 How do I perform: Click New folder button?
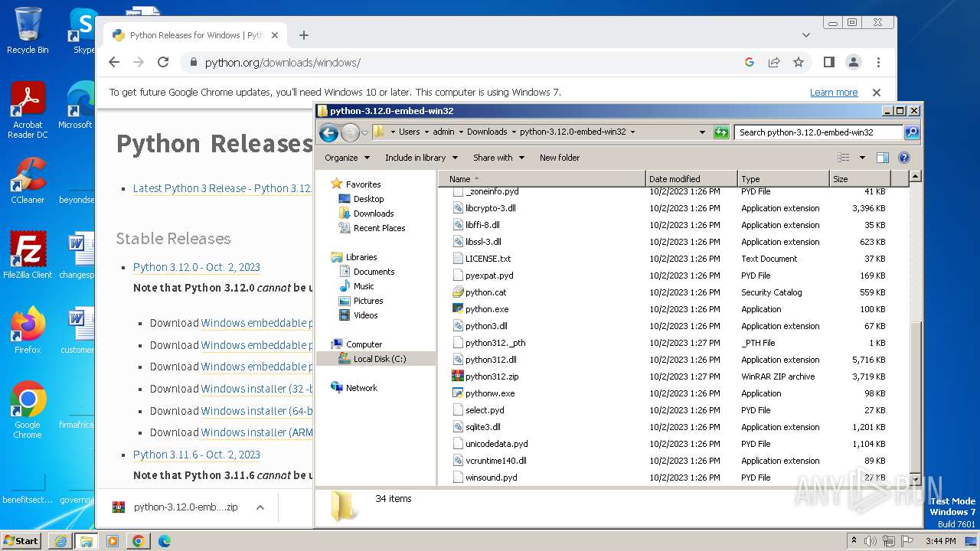tap(560, 158)
